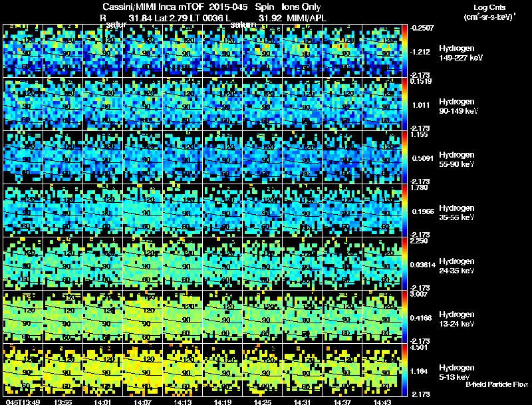Select the 'Hydrogen 149-227 keV' row label
This screenshot has width=532, height=405.
[460, 53]
